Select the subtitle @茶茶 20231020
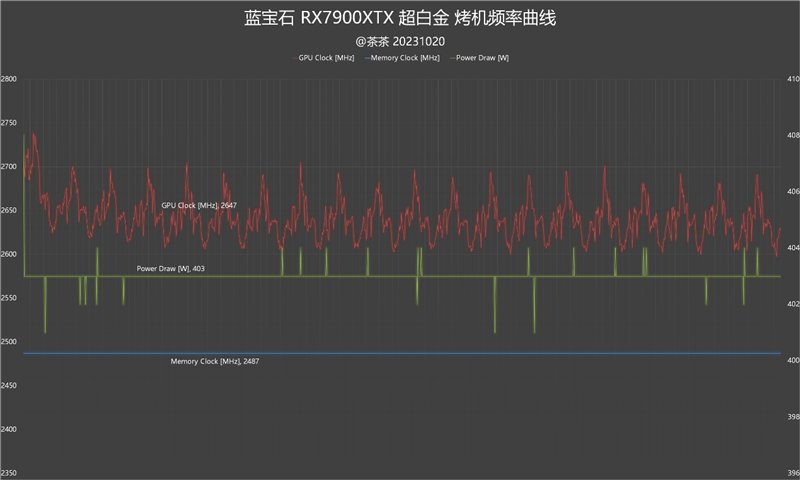This screenshot has height=480, width=800. pyautogui.click(x=399, y=41)
